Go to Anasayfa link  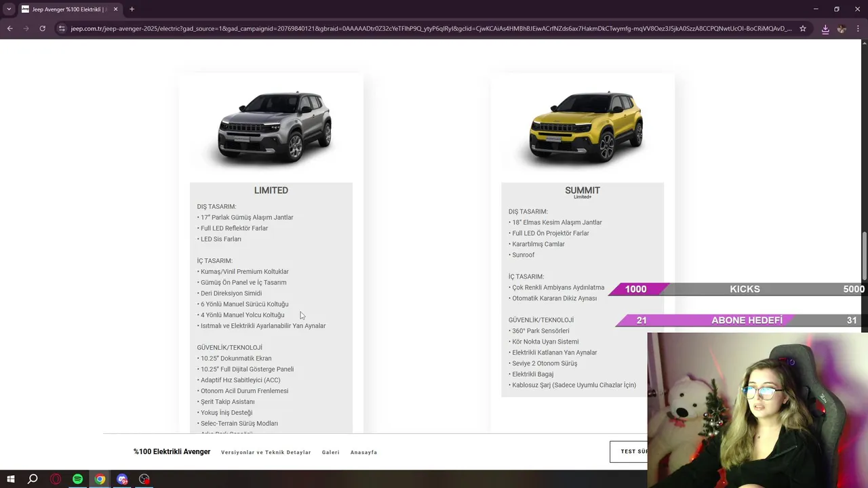tap(363, 452)
